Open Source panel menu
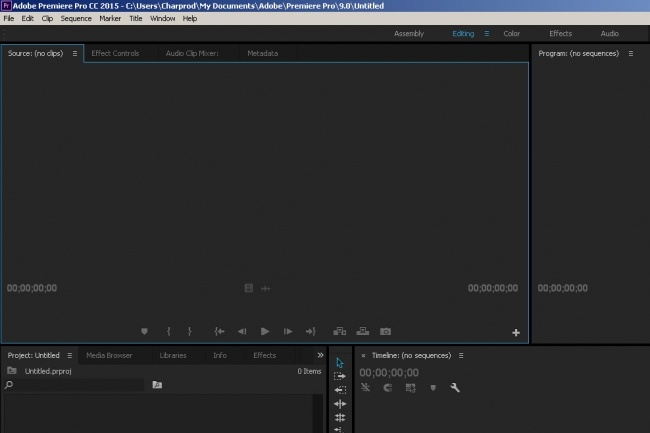This screenshot has height=433, width=650. [75, 53]
